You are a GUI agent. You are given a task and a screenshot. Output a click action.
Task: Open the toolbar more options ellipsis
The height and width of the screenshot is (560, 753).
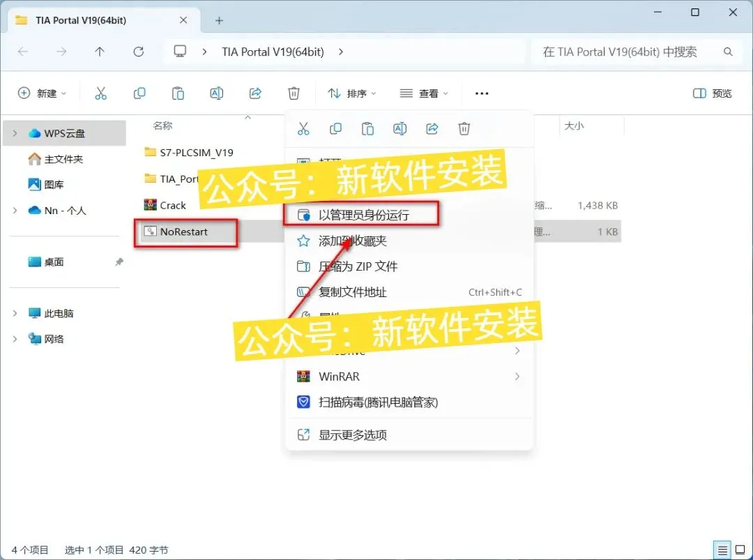(x=482, y=93)
